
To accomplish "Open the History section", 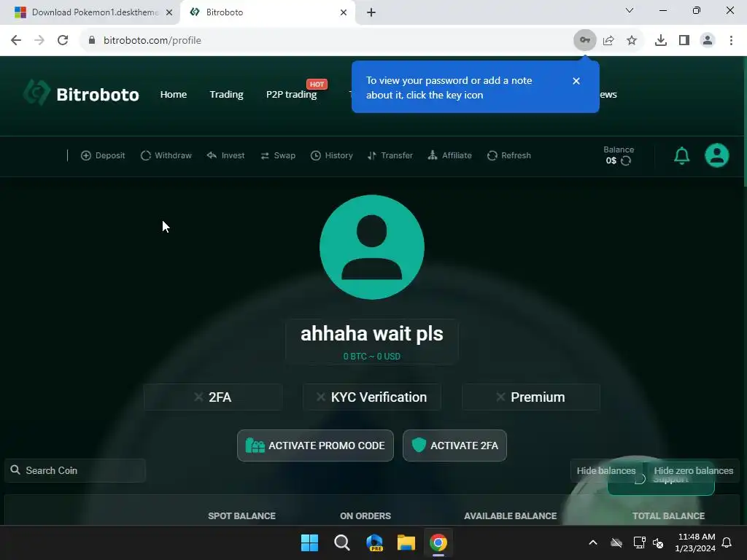I will [x=332, y=155].
